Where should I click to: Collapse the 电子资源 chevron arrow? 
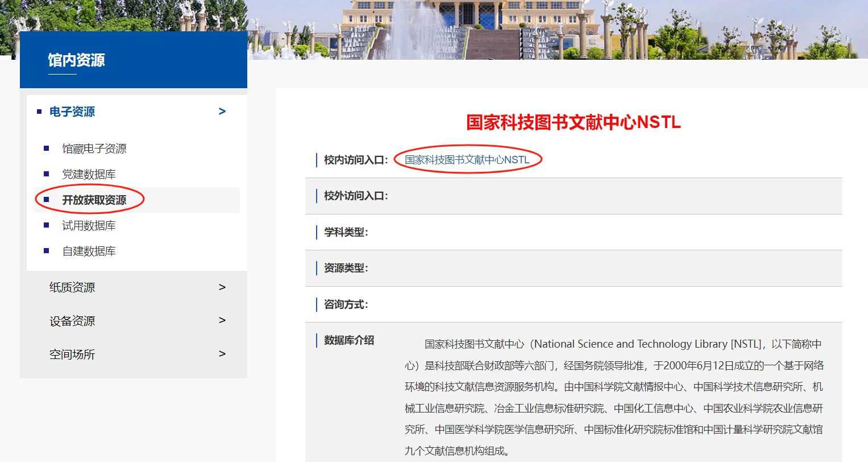222,112
